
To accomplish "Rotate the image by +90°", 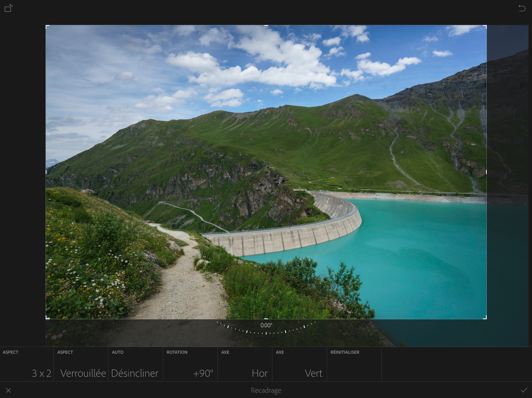I will [x=190, y=364].
